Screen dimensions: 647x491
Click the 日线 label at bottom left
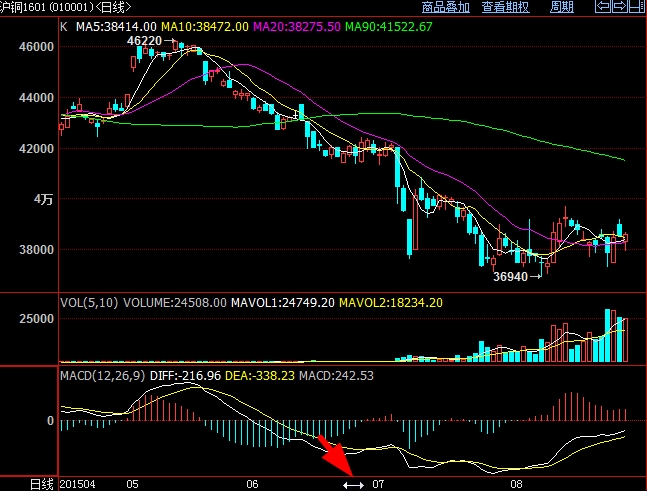coord(40,484)
